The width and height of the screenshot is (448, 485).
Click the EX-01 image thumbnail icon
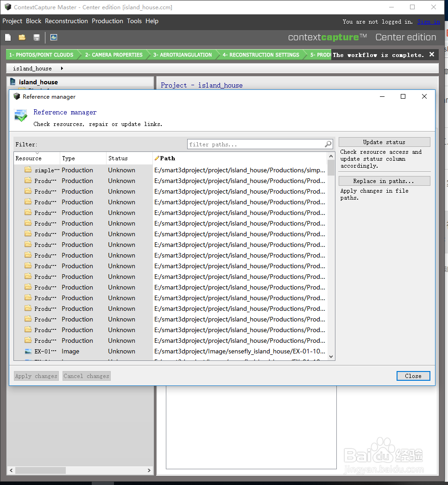click(x=28, y=351)
